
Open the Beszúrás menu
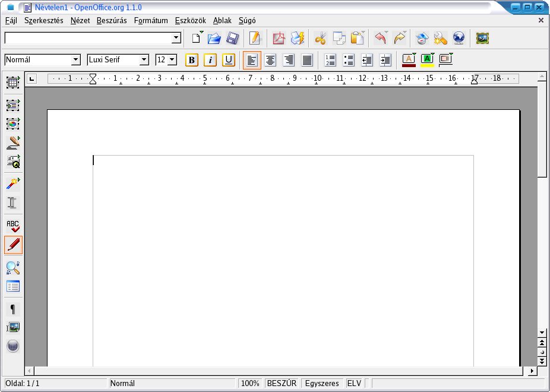[112, 21]
